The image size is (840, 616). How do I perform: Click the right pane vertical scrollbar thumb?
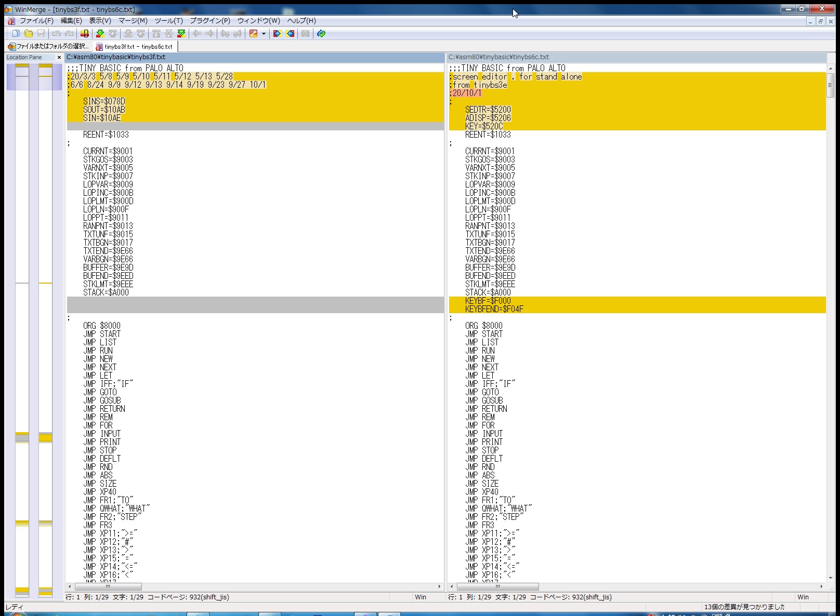pyautogui.click(x=830, y=85)
